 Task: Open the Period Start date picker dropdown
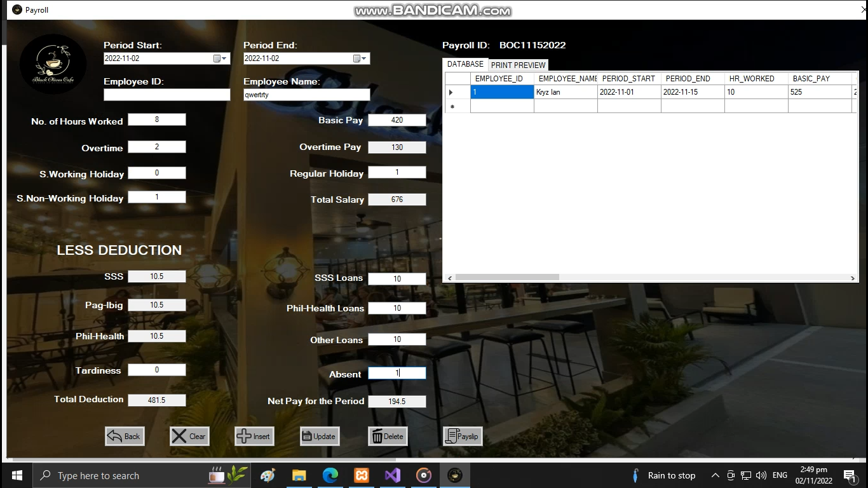220,58
